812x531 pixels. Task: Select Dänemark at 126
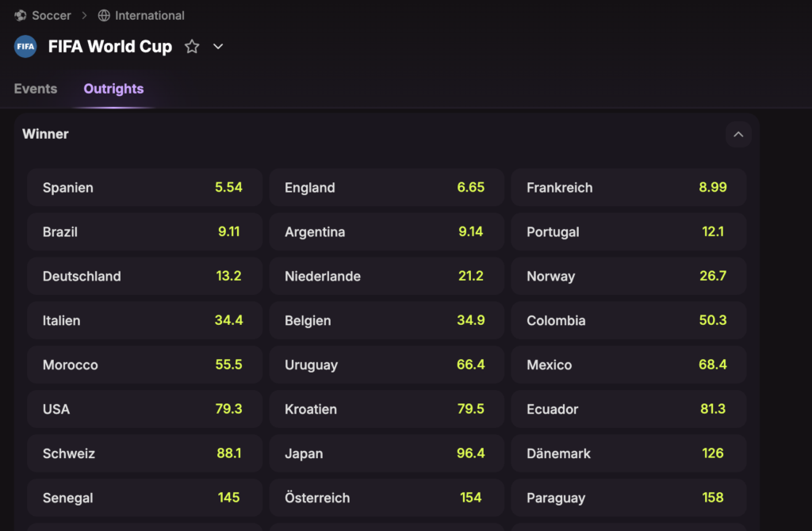628,453
